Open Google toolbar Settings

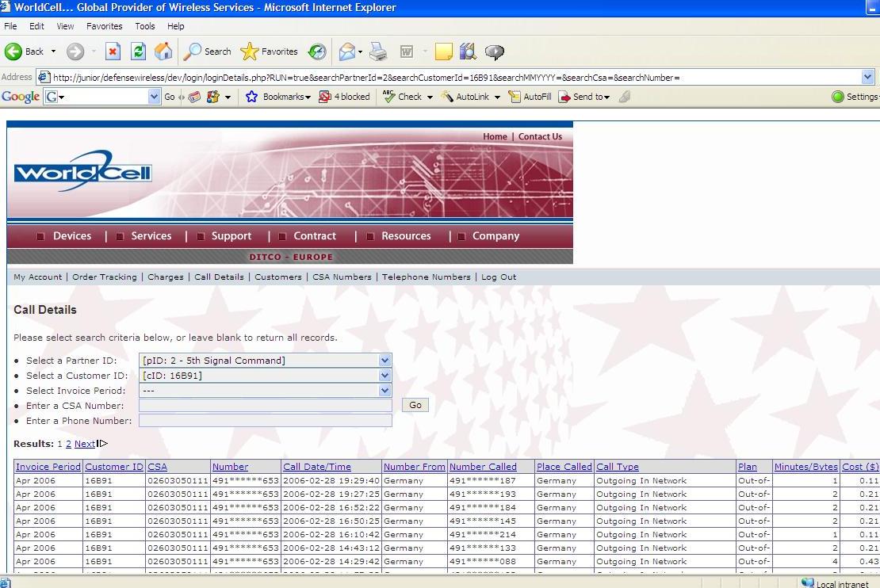coord(854,97)
